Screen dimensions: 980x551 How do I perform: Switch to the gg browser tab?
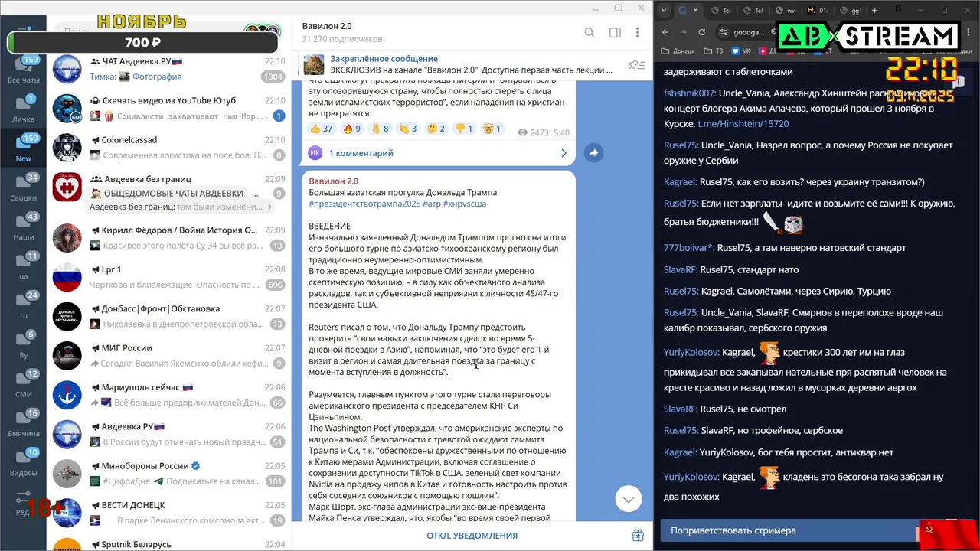tap(849, 10)
